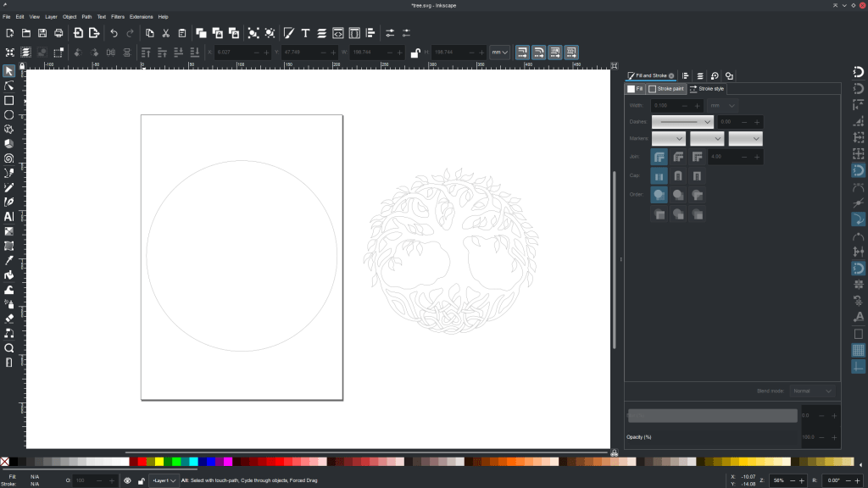Image resolution: width=868 pixels, height=488 pixels.
Task: Toggle Layer 1 visibility eye icon
Action: click(127, 480)
